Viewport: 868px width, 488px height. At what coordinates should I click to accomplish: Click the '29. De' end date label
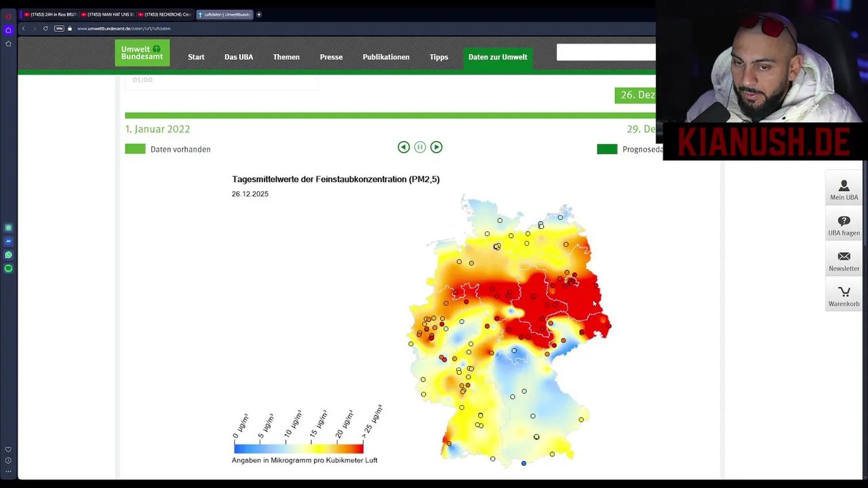(x=641, y=129)
